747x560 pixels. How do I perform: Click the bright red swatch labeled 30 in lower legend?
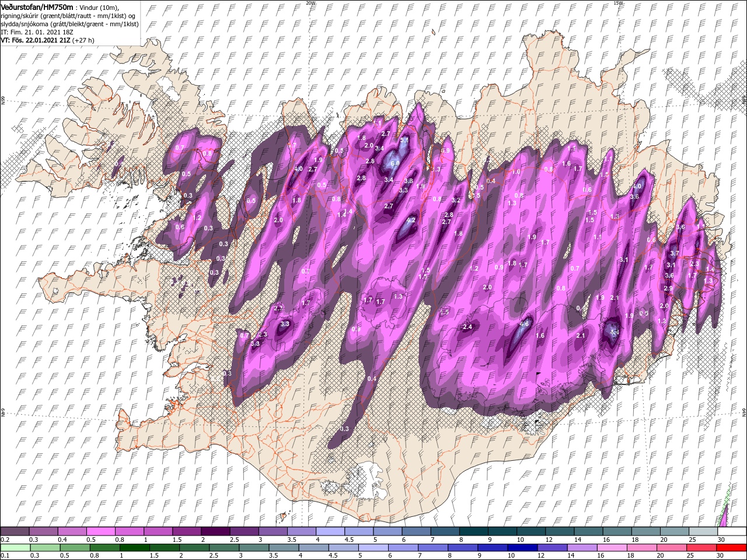[731, 547]
